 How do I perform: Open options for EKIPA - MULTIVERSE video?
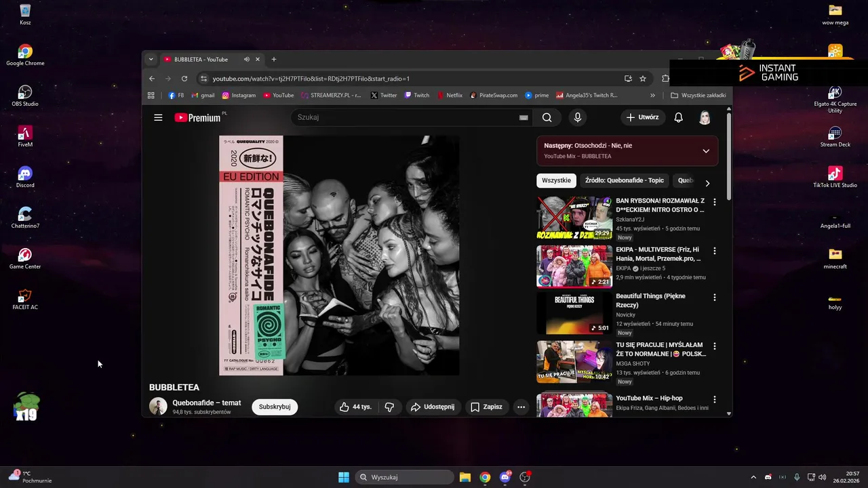(714, 251)
